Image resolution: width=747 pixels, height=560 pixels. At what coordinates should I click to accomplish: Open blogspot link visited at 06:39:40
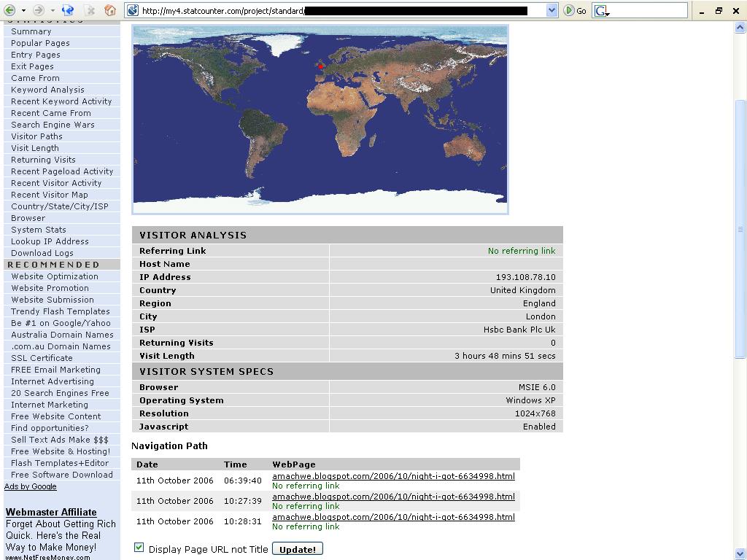393,476
